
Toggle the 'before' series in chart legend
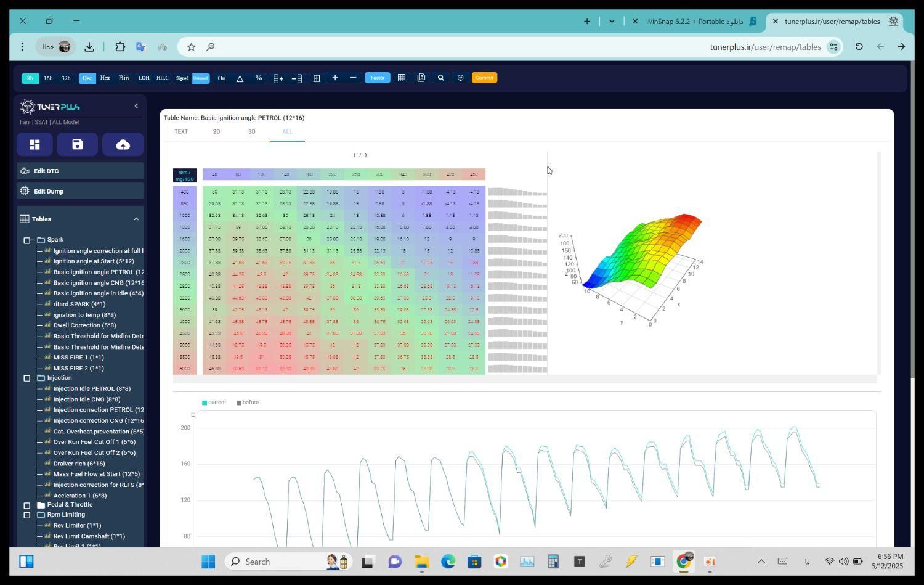click(x=248, y=403)
